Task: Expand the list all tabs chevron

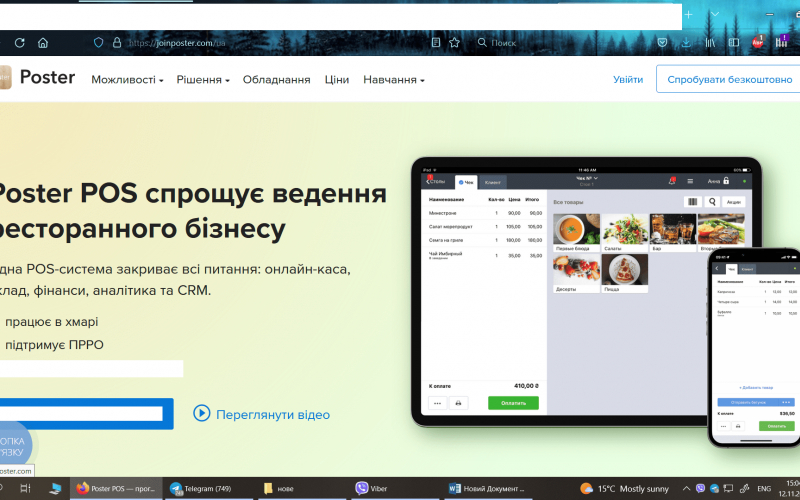Action: tap(715, 14)
